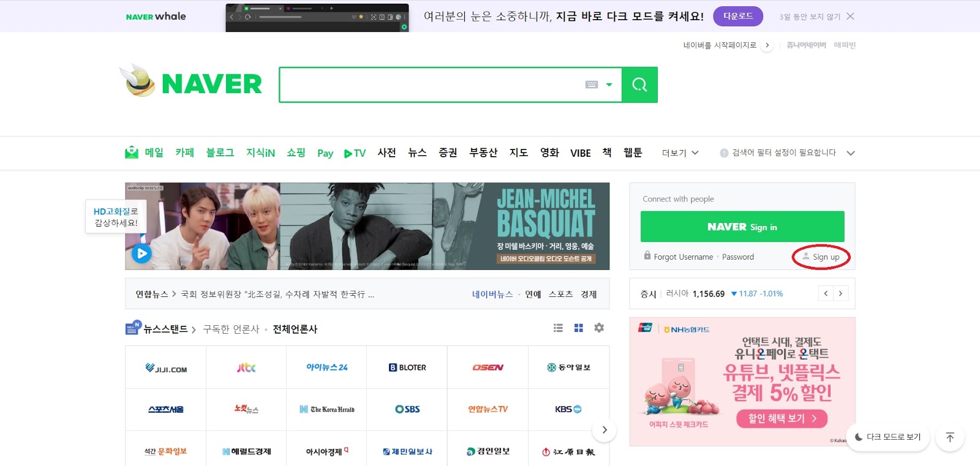Open 경제 news link

589,295
